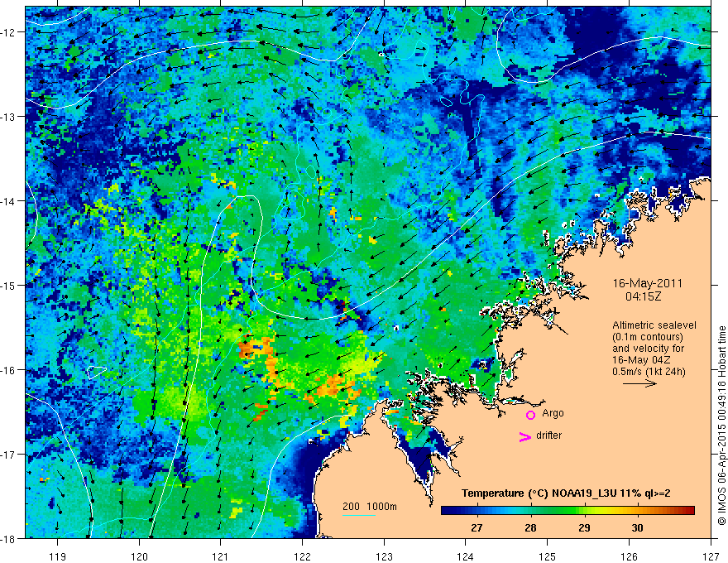Click the '0.5m/s (1kt 24h)' text
The height and width of the screenshot is (563, 728).
click(649, 372)
